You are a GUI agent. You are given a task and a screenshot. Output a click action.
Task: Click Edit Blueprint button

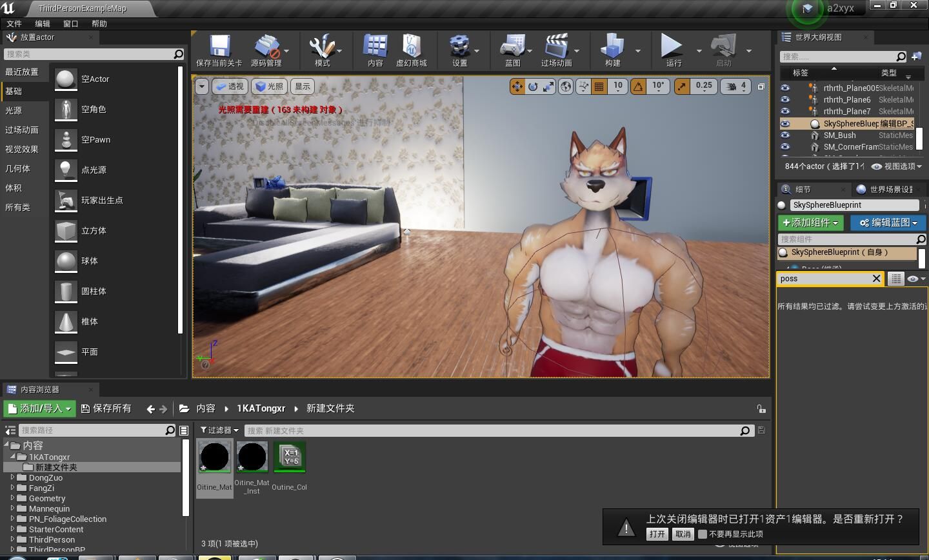click(888, 223)
